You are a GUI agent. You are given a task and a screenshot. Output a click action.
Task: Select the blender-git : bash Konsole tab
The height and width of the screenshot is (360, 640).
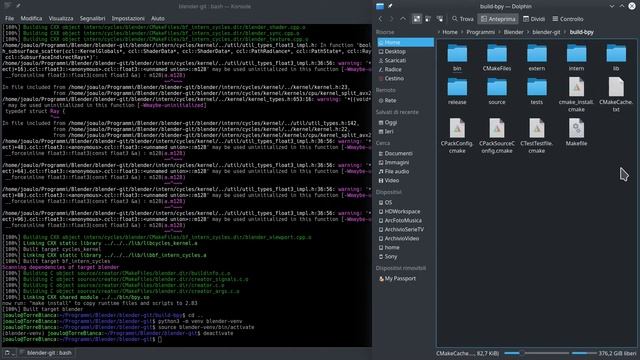[x=46, y=353]
